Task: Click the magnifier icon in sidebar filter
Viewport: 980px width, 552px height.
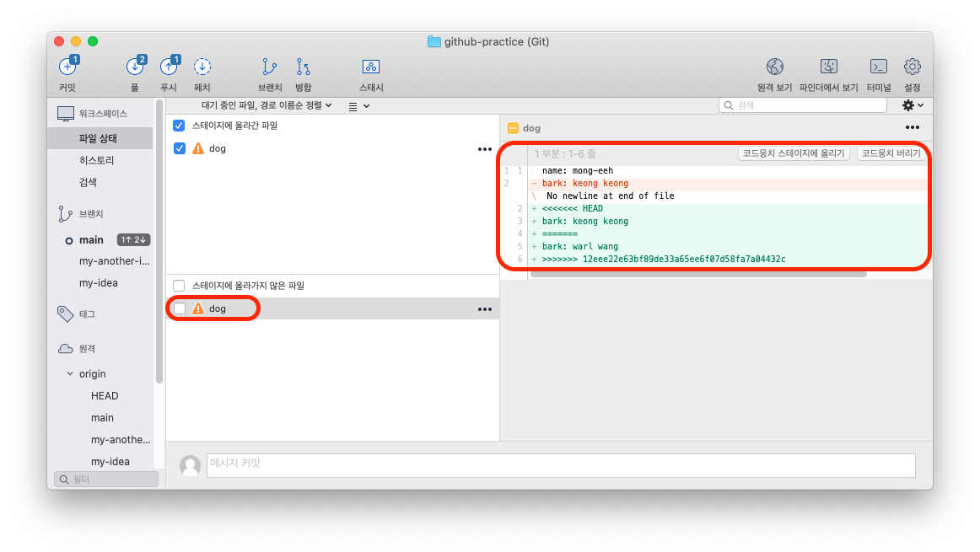Action: [64, 480]
